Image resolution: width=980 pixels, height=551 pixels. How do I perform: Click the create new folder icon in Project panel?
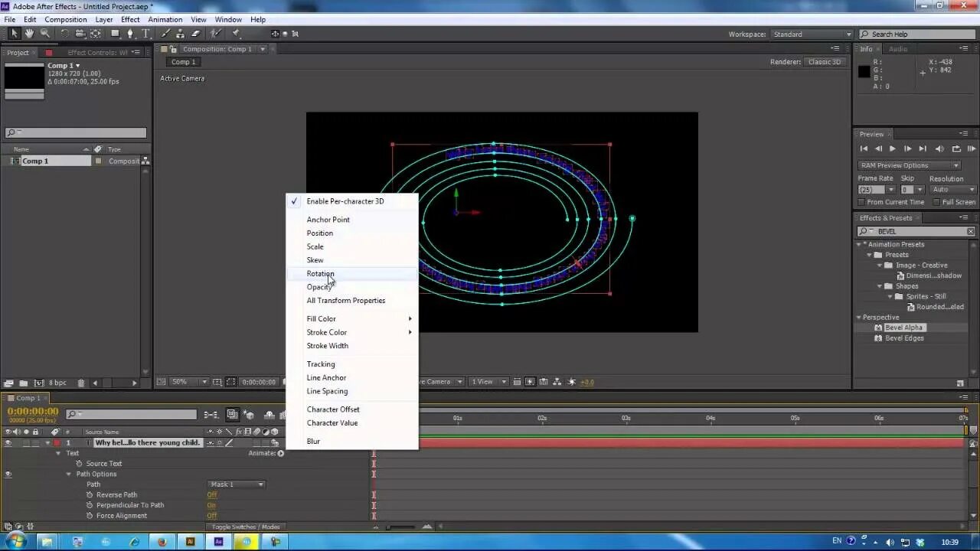pos(23,383)
